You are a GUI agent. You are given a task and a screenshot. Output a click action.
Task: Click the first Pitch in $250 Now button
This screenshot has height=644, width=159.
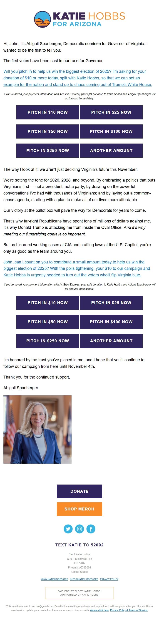(x=48, y=151)
